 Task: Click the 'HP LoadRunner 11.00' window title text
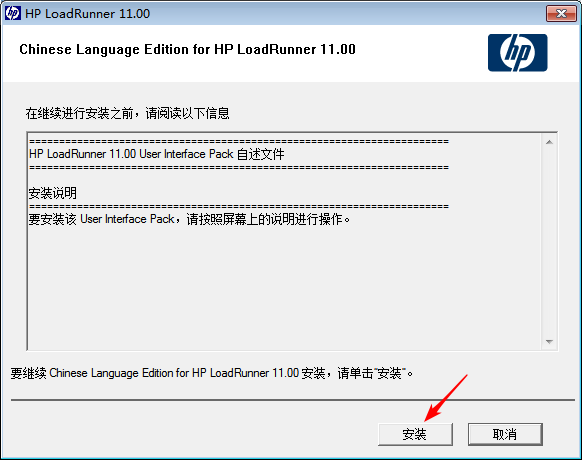pos(88,14)
